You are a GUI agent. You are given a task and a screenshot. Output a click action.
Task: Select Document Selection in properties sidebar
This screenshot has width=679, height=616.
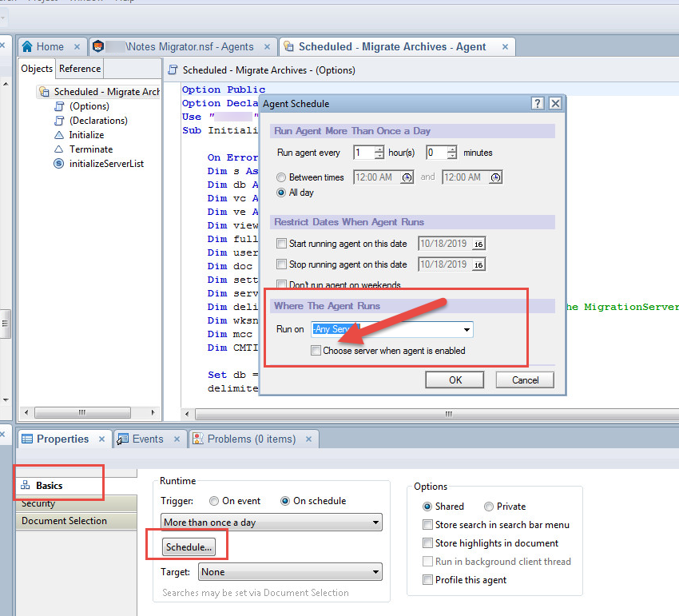64,521
